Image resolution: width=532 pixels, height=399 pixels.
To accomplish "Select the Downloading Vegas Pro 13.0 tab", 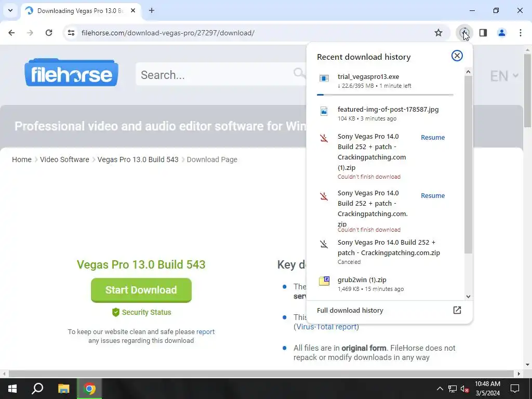I will 81,11.
